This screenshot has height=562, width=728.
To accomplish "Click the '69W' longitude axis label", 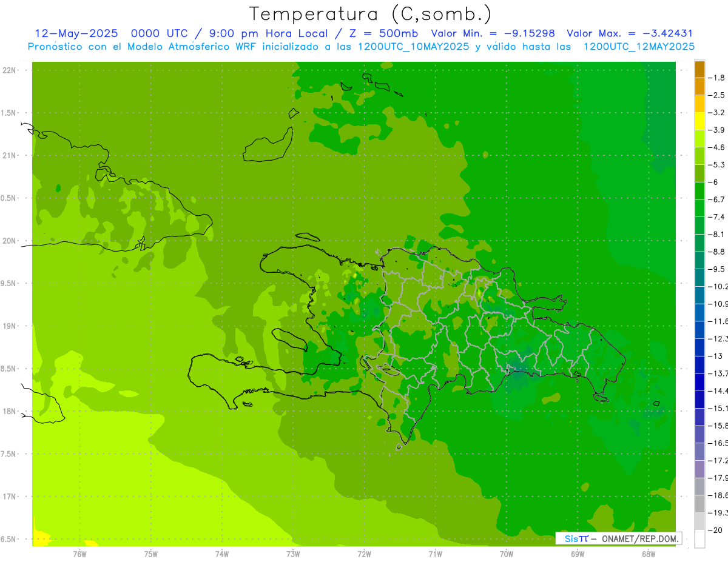I will [x=578, y=554].
